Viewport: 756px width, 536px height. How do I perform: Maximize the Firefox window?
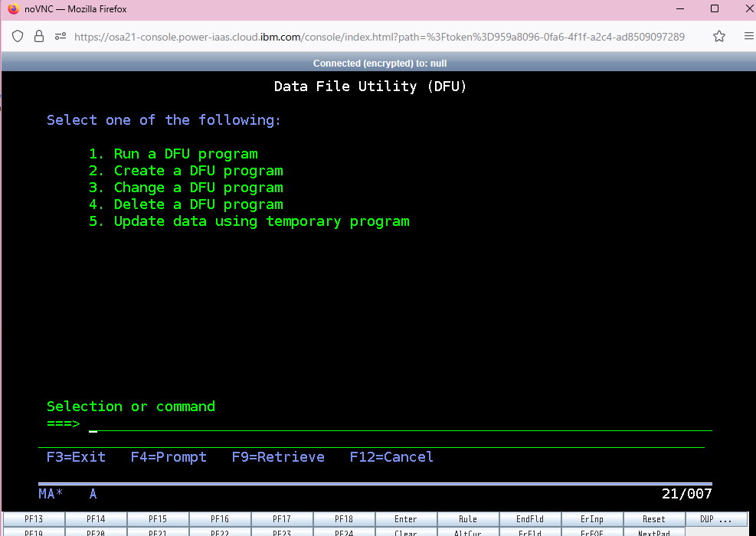coord(715,8)
